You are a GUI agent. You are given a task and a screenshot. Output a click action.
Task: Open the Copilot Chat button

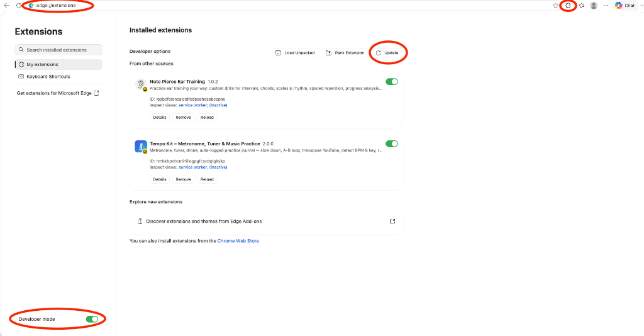point(625,5)
